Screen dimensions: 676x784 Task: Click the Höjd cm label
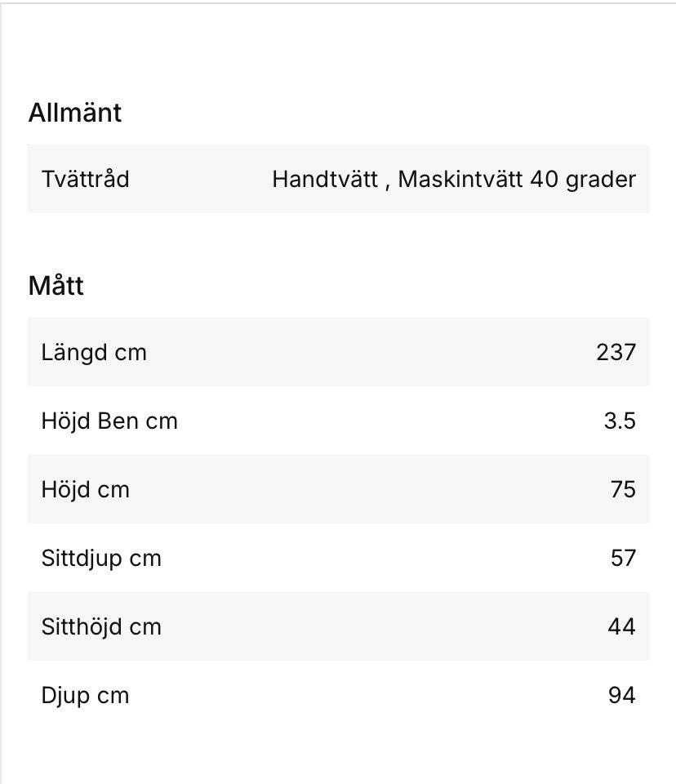[x=85, y=490]
